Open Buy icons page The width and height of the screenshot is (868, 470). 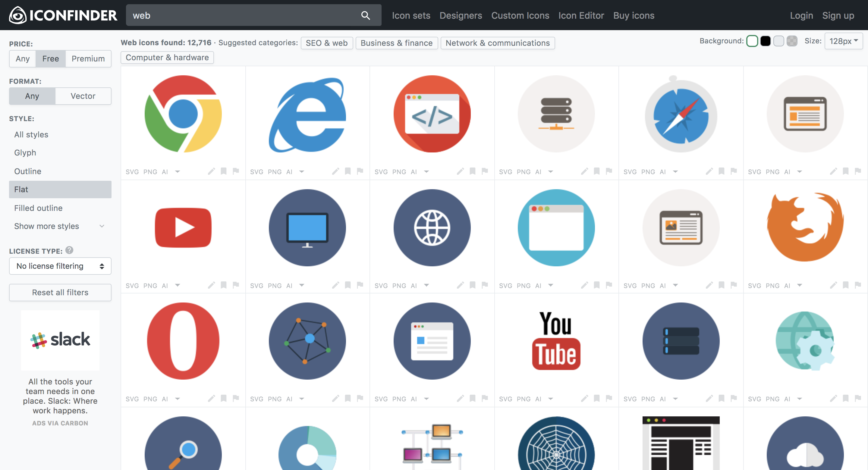[x=634, y=15]
